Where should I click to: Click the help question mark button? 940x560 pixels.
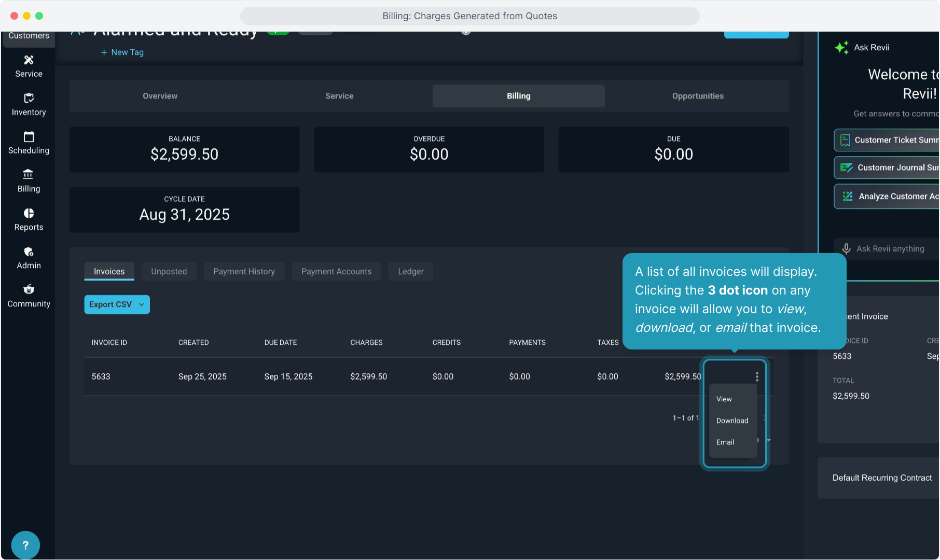(25, 545)
